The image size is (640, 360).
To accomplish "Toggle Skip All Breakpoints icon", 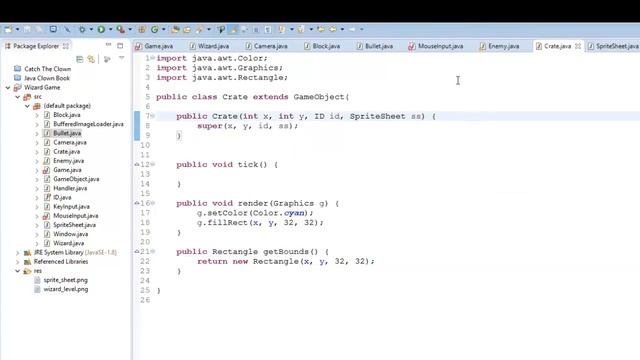I will click(x=67, y=29).
